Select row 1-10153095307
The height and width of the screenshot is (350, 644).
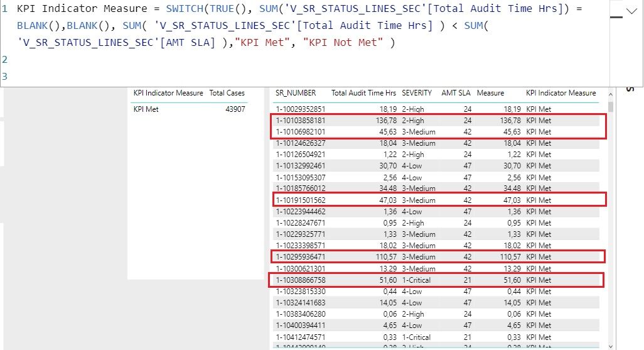click(436, 177)
